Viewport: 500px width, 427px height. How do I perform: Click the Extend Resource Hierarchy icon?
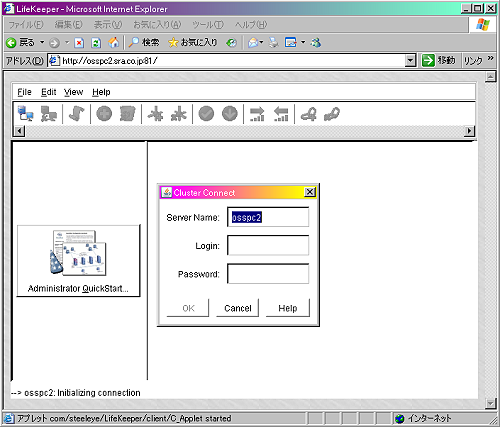click(x=257, y=114)
